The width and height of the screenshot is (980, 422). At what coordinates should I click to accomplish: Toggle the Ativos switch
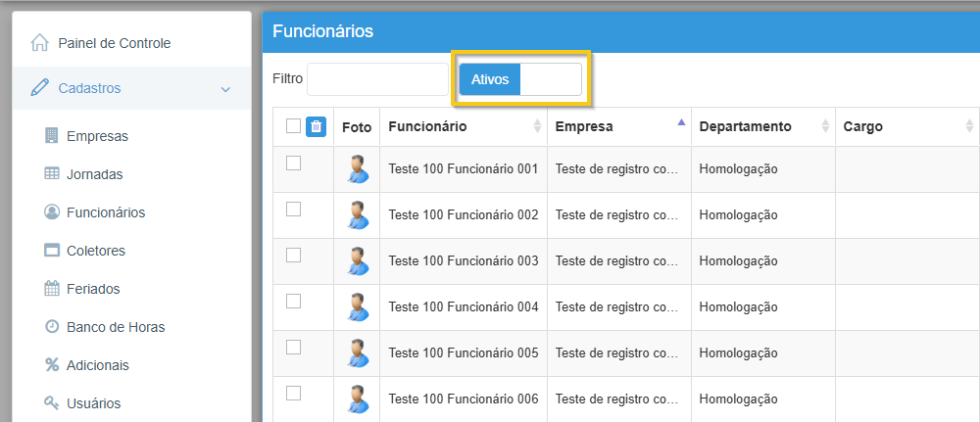click(520, 80)
